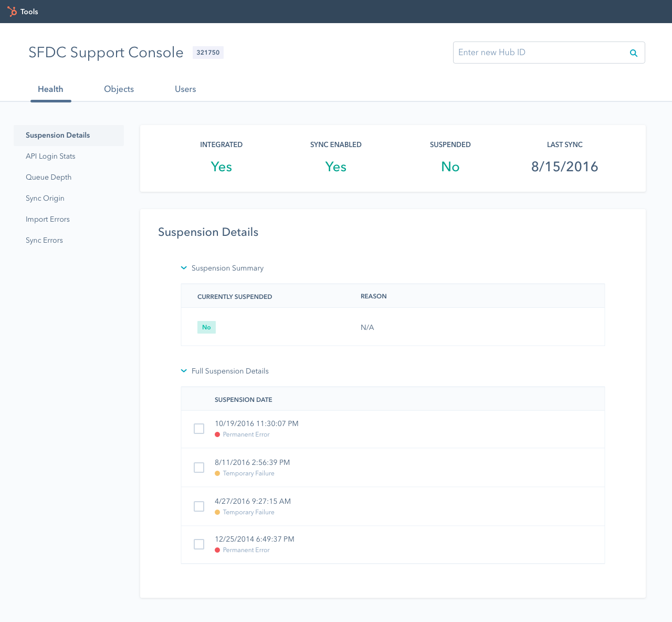Click the 8/11/2016 2:56:39 PM date text
This screenshot has width=672, height=622.
coord(252,462)
